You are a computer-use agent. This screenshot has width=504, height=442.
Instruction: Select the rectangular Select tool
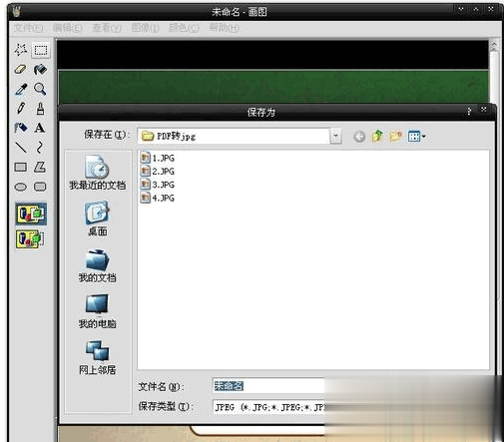tap(41, 50)
